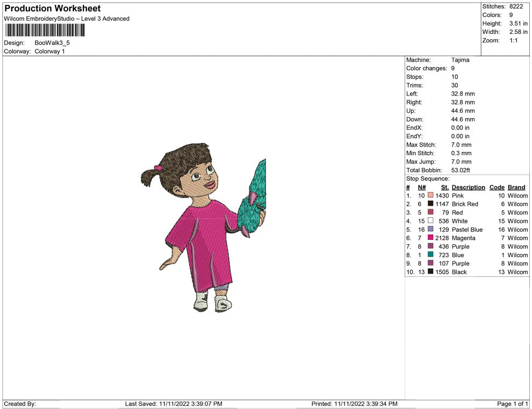Click the Width value 2.58 in
Screen dimensions: 532x409
(x=519, y=32)
